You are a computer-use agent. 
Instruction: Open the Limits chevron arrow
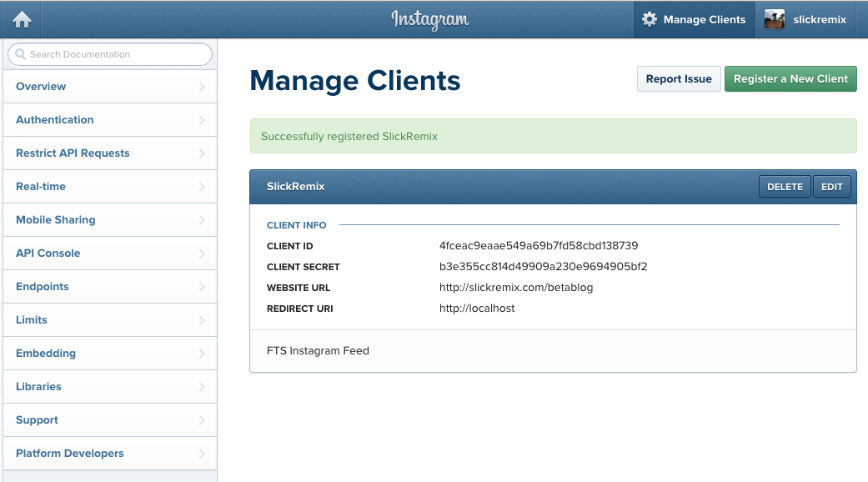(202, 320)
